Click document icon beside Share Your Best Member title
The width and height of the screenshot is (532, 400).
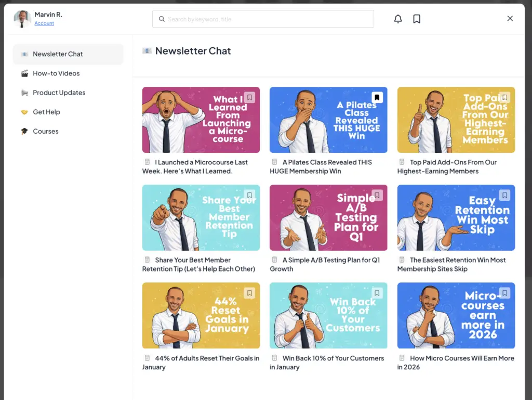click(x=147, y=260)
